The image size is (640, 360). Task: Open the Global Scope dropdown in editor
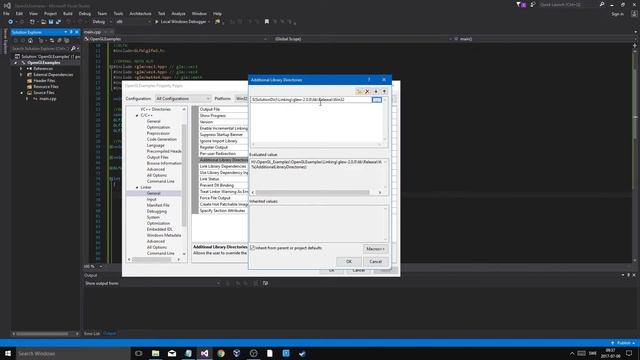pos(362,39)
